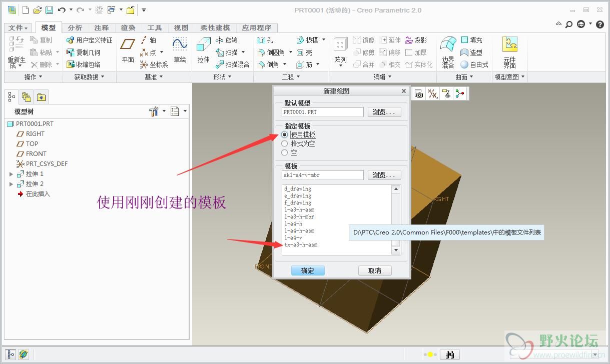Open the 模型意图 group dropdown
The height and width of the screenshot is (364, 610).
[x=509, y=77]
